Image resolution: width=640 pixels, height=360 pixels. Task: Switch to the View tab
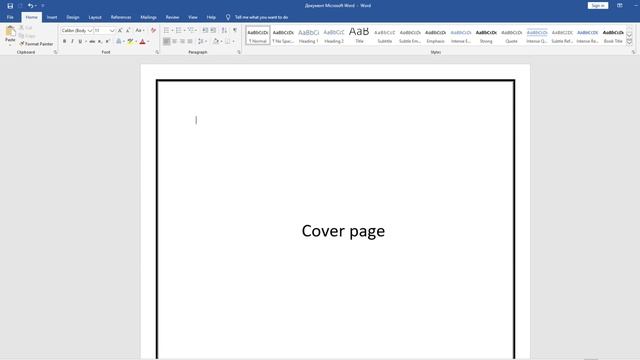click(193, 17)
